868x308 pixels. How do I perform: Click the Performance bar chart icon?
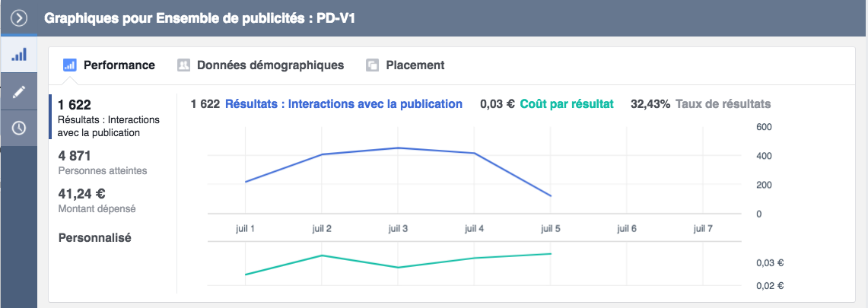click(x=70, y=65)
